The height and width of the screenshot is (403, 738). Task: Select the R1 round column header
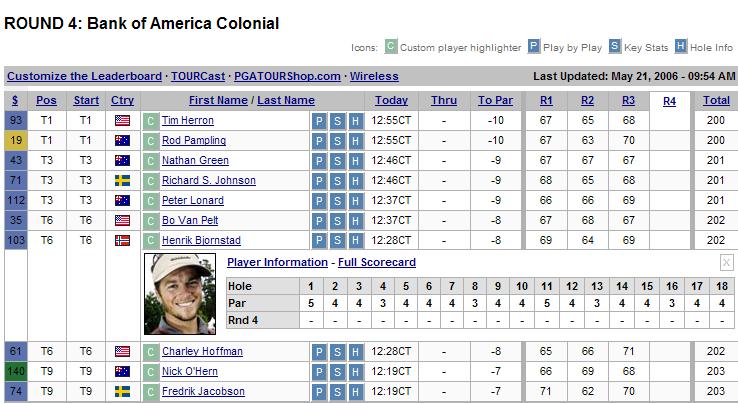point(546,100)
